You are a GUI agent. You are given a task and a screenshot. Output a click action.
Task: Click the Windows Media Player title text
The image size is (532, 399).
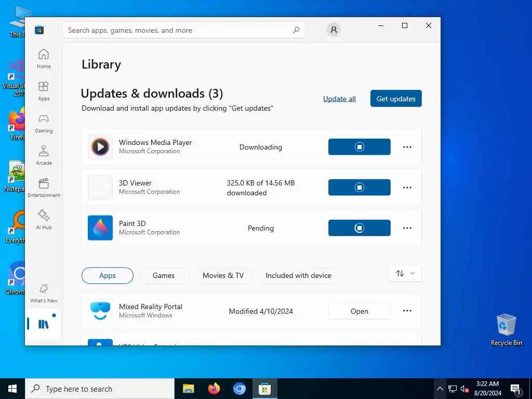(155, 142)
